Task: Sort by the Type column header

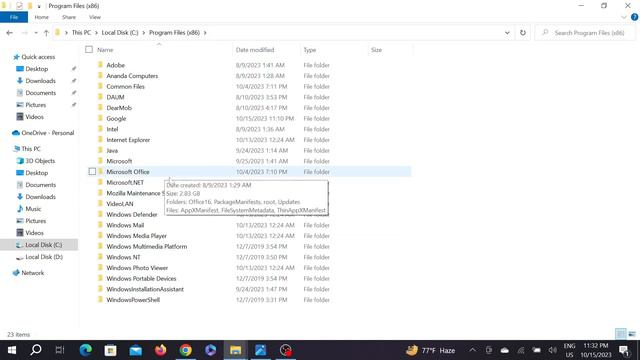Action: pos(310,50)
